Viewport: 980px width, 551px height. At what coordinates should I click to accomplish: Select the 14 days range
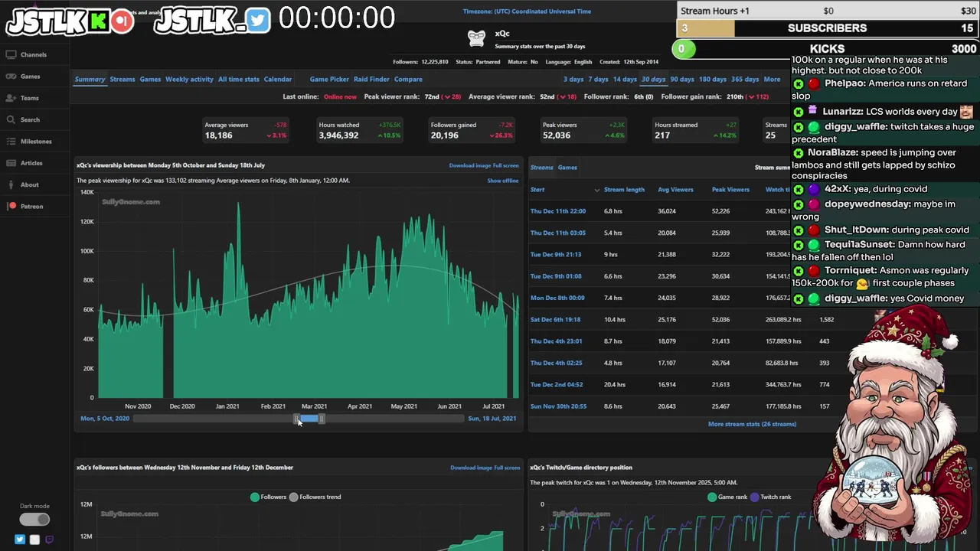pos(625,80)
